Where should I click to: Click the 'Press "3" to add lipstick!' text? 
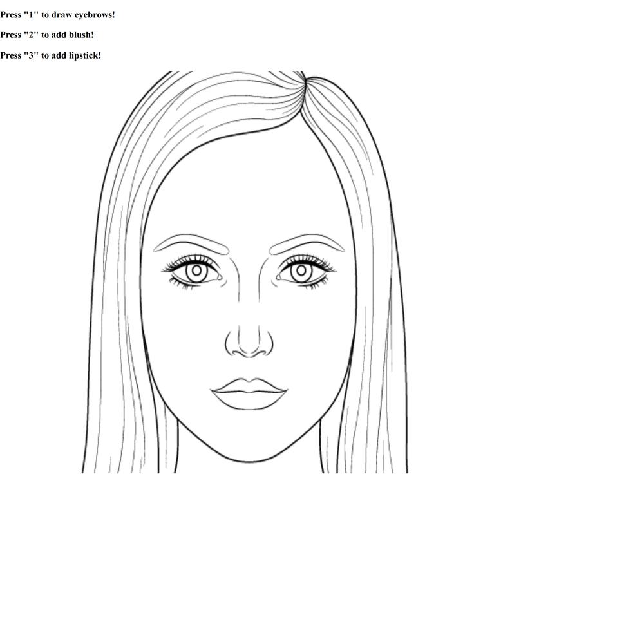coord(50,55)
